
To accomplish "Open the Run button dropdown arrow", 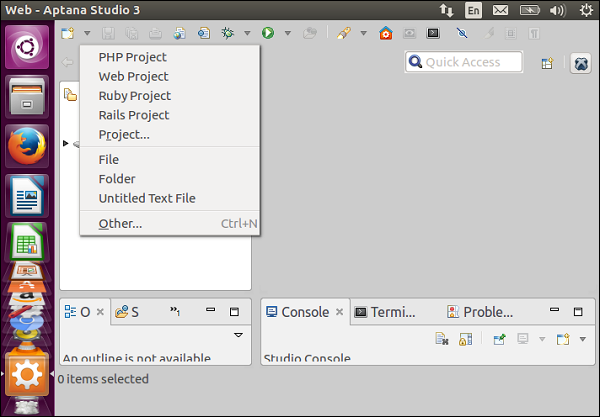I will point(287,33).
